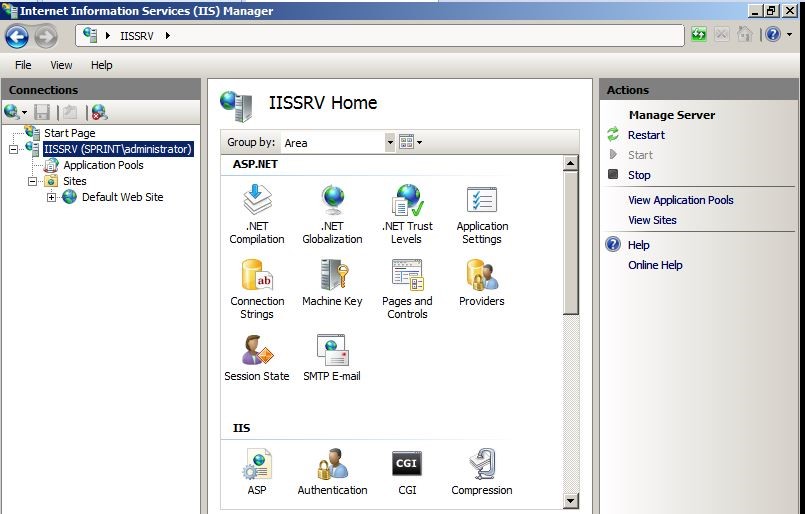This screenshot has height=514, width=805.
Task: Open the Help menu
Action: (101, 65)
